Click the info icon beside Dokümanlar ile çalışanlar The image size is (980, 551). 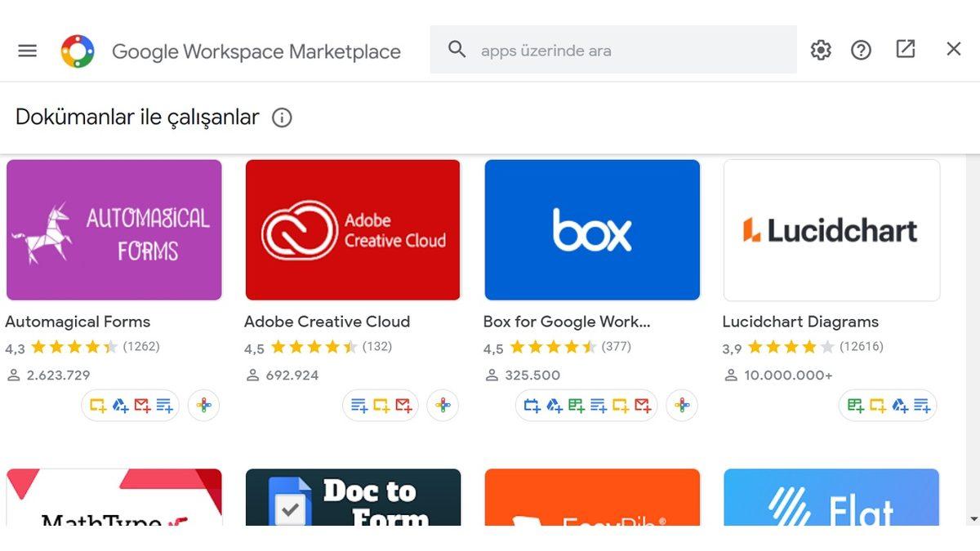(x=281, y=118)
